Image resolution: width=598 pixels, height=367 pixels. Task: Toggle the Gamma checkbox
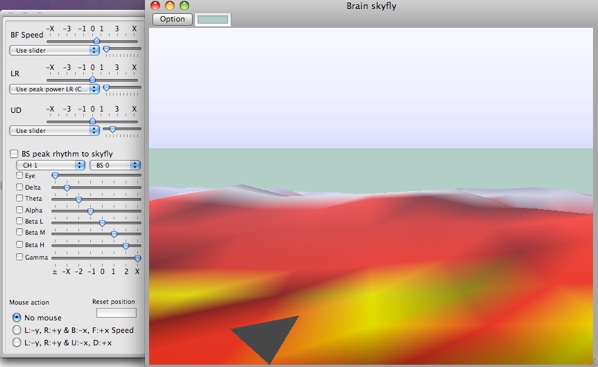19,257
